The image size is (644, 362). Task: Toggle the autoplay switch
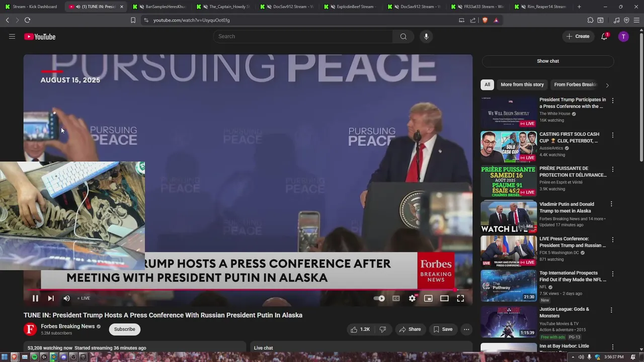coord(379,298)
